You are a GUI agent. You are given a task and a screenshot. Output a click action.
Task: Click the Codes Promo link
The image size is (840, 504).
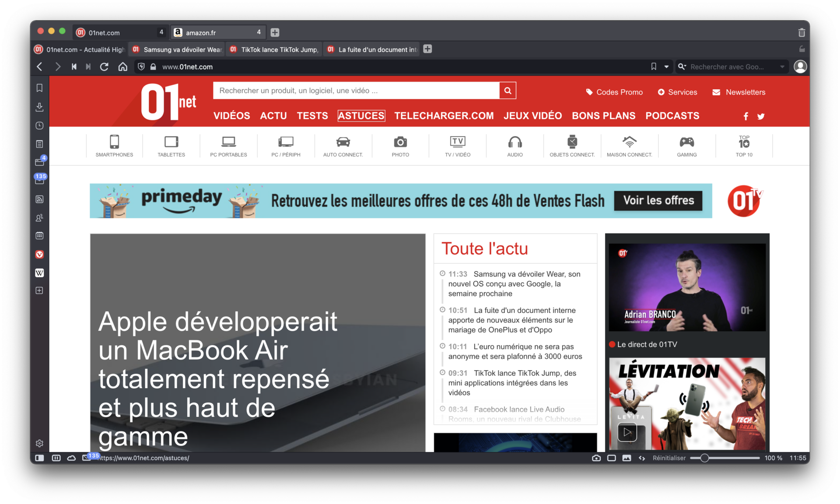click(614, 92)
